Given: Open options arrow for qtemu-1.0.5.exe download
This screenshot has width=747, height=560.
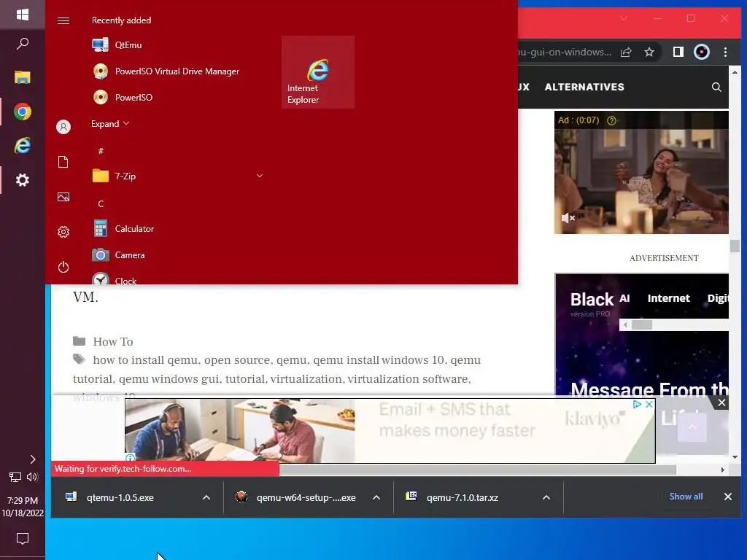Looking at the screenshot, I should (x=206, y=497).
